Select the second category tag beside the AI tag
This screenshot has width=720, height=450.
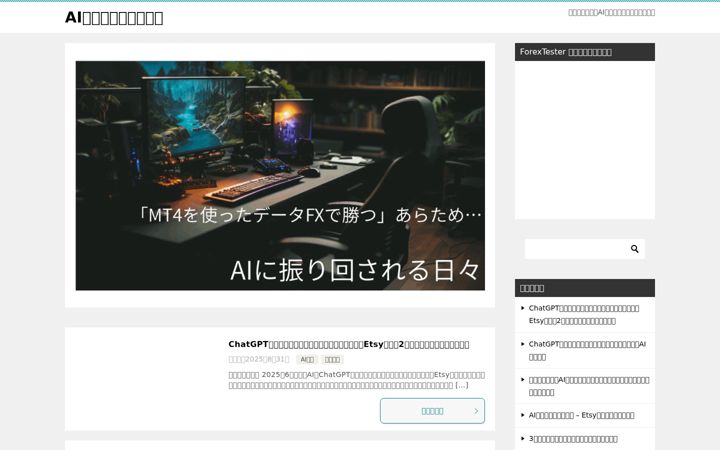(332, 360)
